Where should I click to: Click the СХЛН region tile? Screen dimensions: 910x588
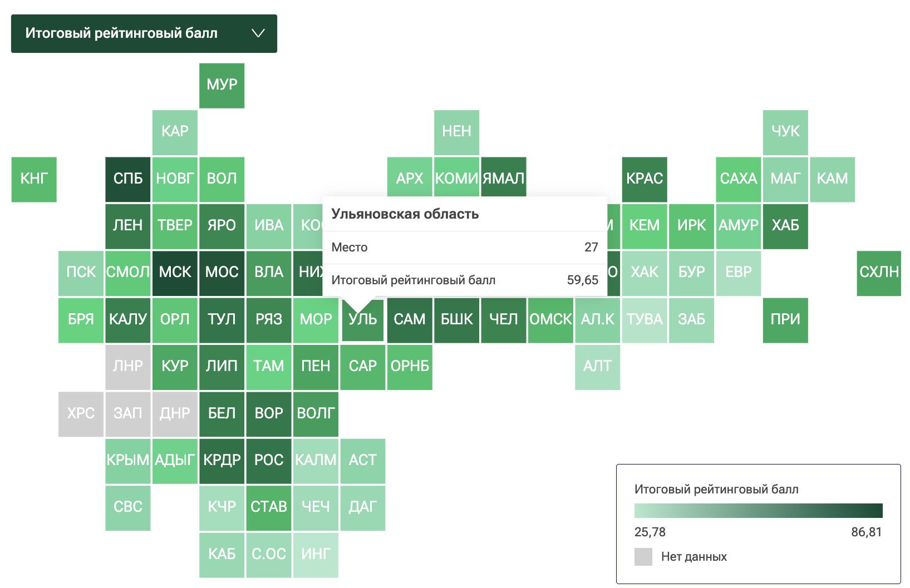[x=879, y=273]
